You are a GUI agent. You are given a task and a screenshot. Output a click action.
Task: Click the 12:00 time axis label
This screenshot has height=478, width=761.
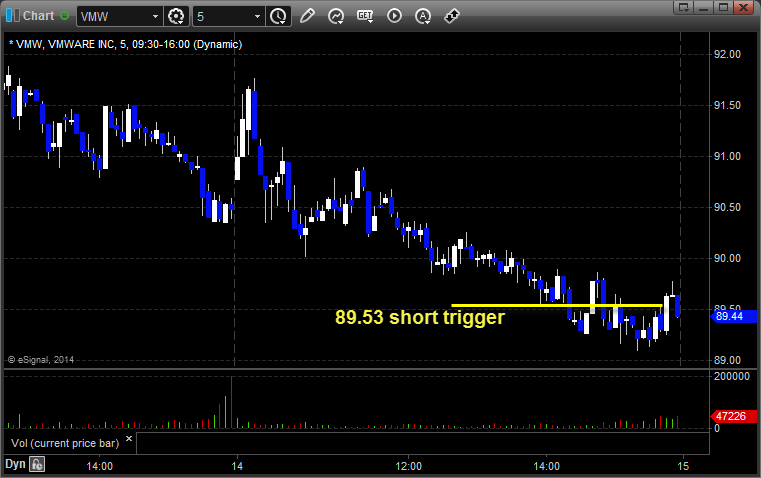pyautogui.click(x=408, y=466)
